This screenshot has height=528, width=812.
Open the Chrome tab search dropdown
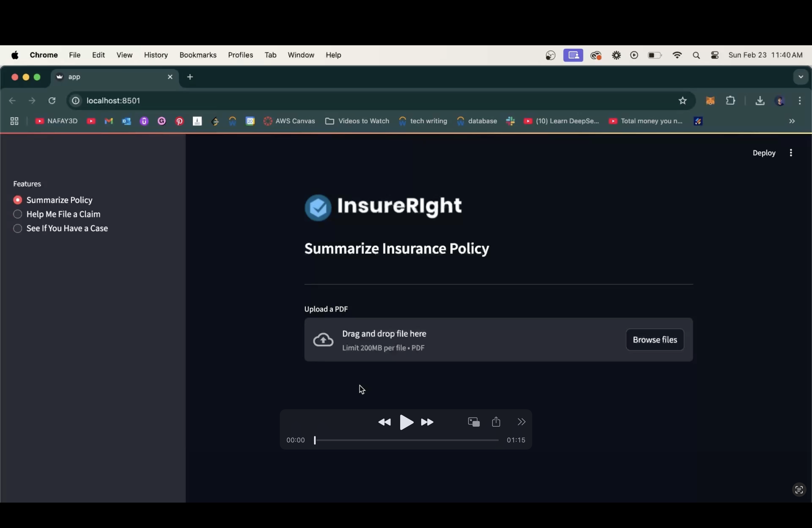tap(800, 77)
